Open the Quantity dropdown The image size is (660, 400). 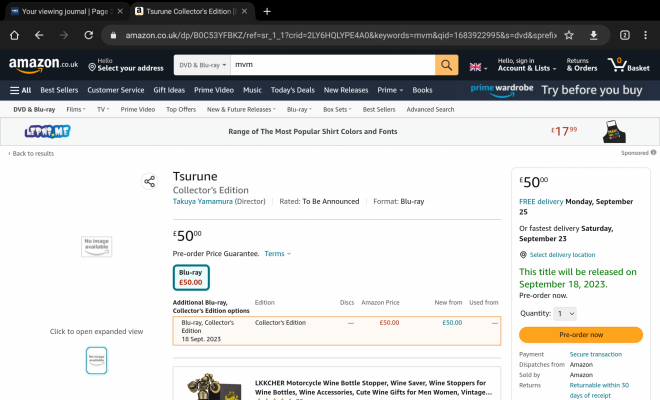click(x=564, y=313)
